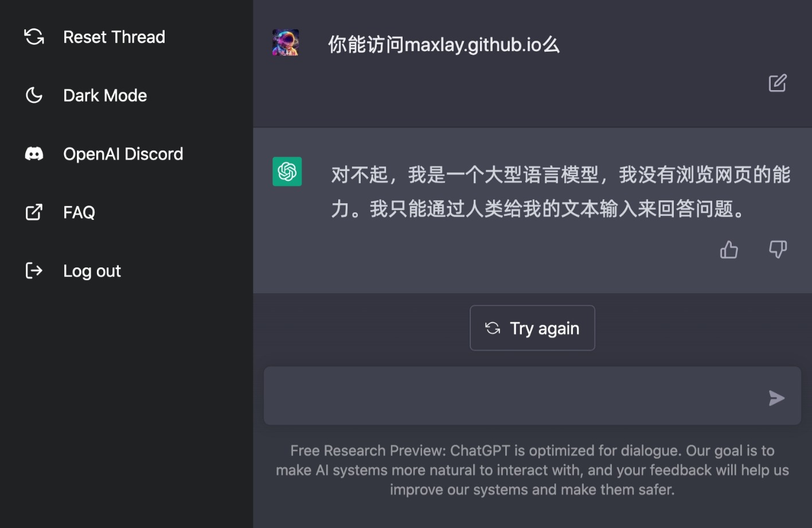The image size is (812, 528).
Task: Click the log out arrow icon
Action: click(34, 270)
